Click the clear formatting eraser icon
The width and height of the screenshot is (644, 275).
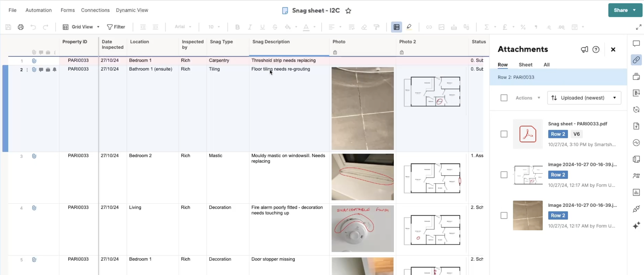364,27
